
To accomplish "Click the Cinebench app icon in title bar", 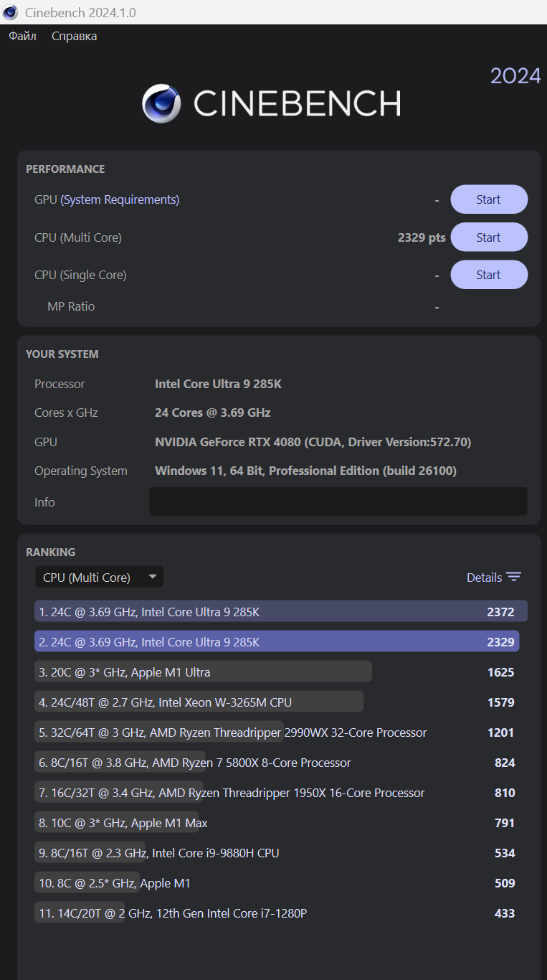I will [x=11, y=12].
